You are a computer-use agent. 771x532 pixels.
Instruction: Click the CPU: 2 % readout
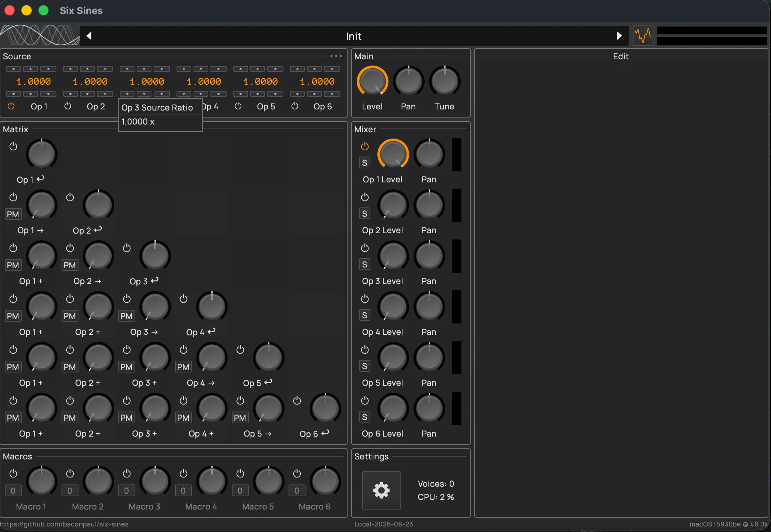(x=436, y=497)
